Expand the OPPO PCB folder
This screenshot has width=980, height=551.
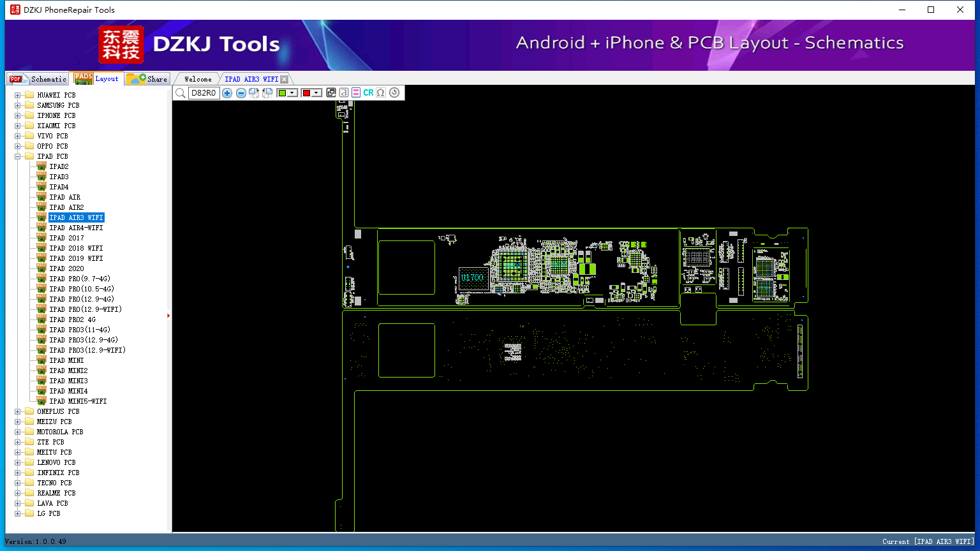(18, 146)
